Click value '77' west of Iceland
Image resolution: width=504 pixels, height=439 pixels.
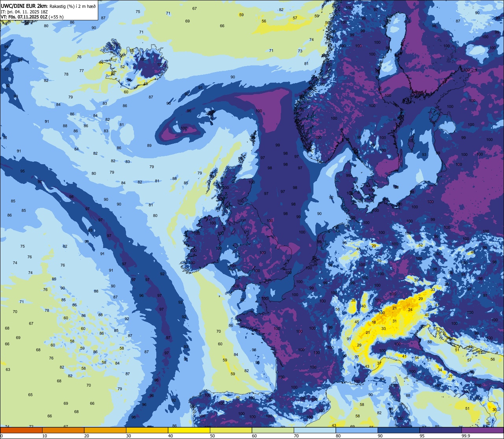point(82,71)
